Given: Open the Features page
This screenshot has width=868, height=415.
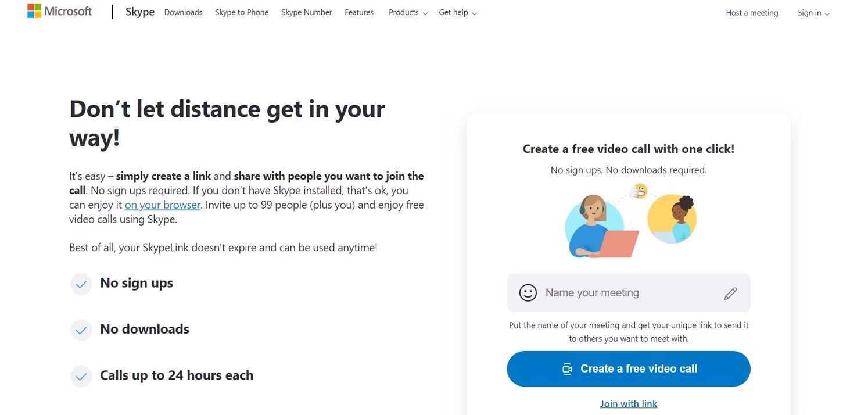Looking at the screenshot, I should click(x=359, y=12).
